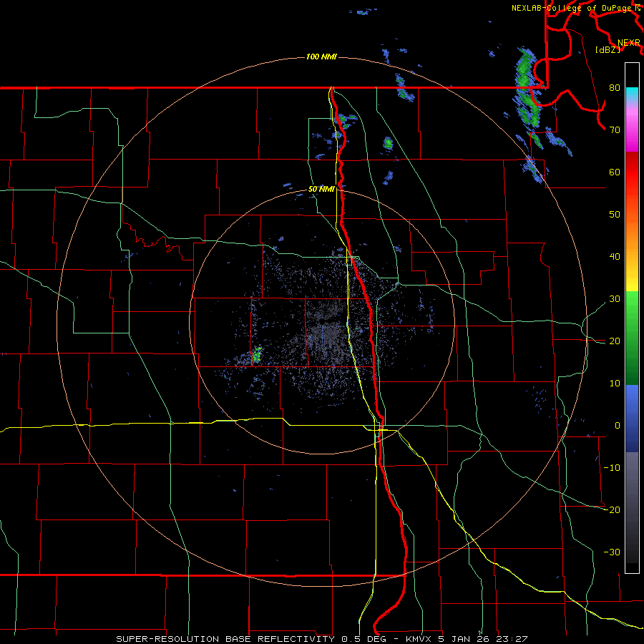Click the "50" value on the dBZ scale
Viewport: 644px width, 644px height.
tap(615, 215)
